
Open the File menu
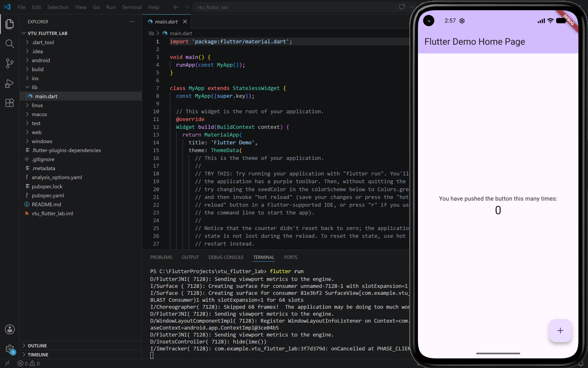pyautogui.click(x=21, y=7)
